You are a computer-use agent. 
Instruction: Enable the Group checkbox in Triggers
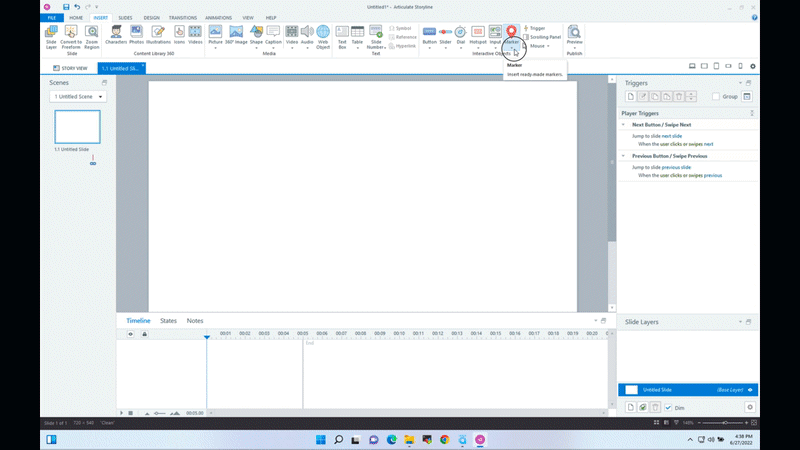point(716,97)
